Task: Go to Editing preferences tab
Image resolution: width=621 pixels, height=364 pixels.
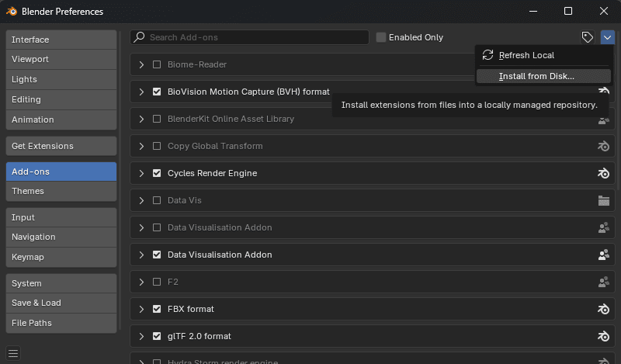Action: coord(61,99)
